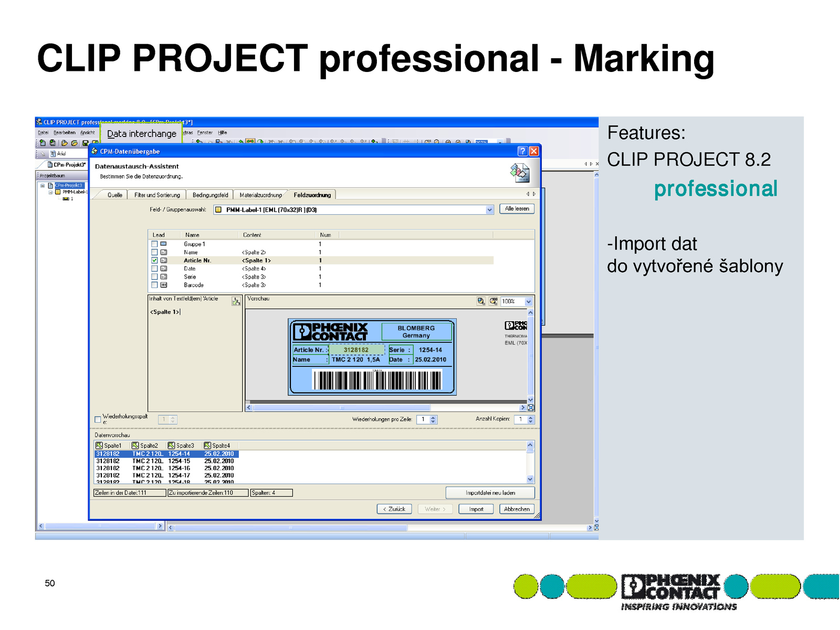Click the Content column header

(x=252, y=235)
